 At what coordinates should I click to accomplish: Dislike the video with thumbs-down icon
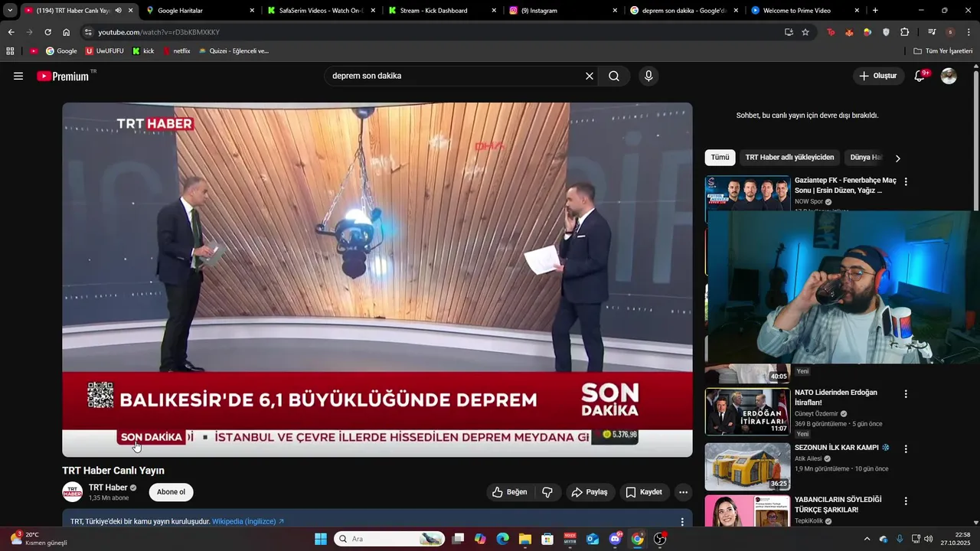pyautogui.click(x=547, y=492)
